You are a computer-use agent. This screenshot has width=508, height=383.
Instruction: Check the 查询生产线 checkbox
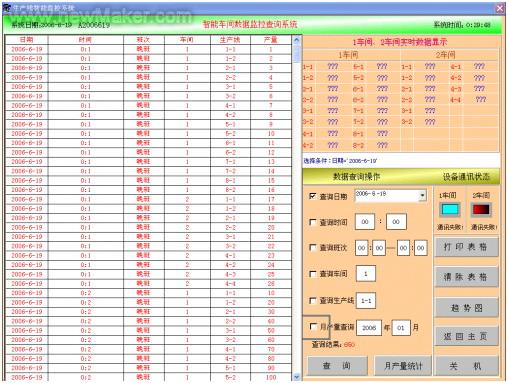coord(313,300)
